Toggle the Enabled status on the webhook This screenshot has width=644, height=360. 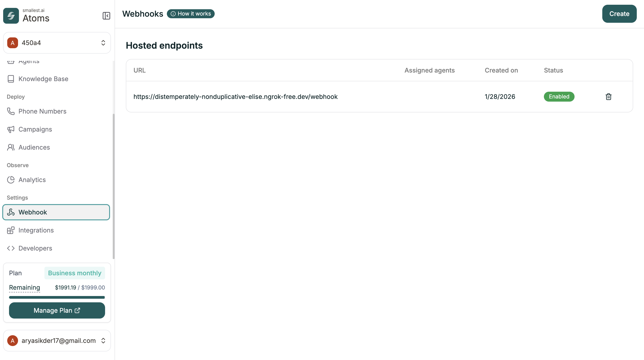point(559,97)
